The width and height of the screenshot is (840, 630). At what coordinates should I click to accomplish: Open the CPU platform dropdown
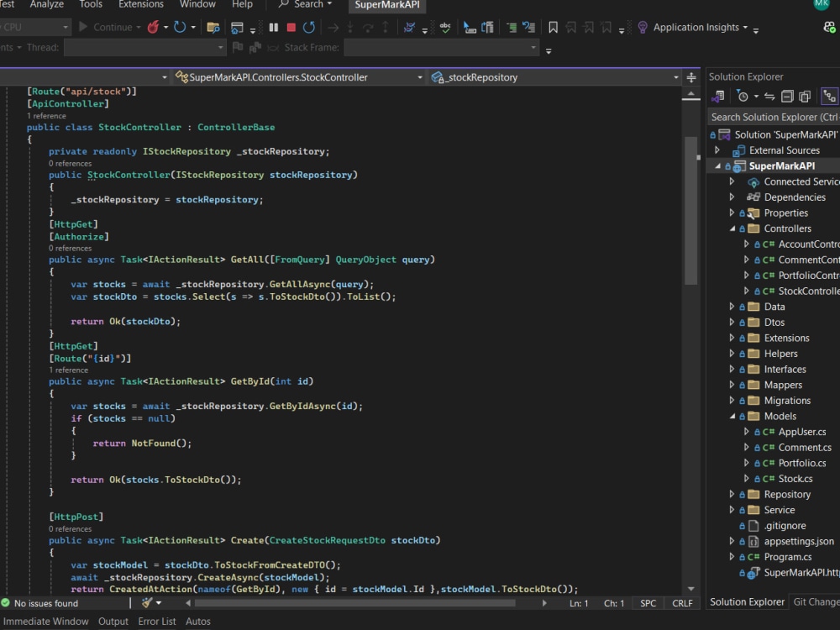click(34, 27)
